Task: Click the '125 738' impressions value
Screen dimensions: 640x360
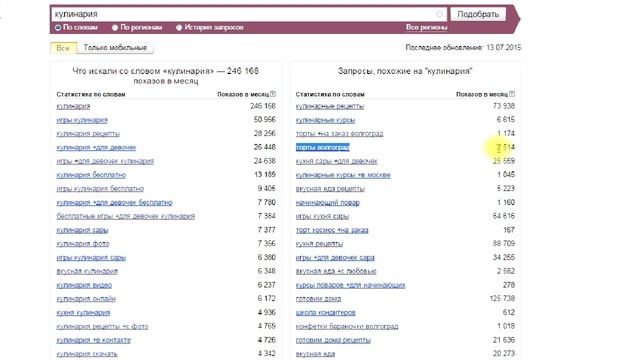Action: click(502, 299)
